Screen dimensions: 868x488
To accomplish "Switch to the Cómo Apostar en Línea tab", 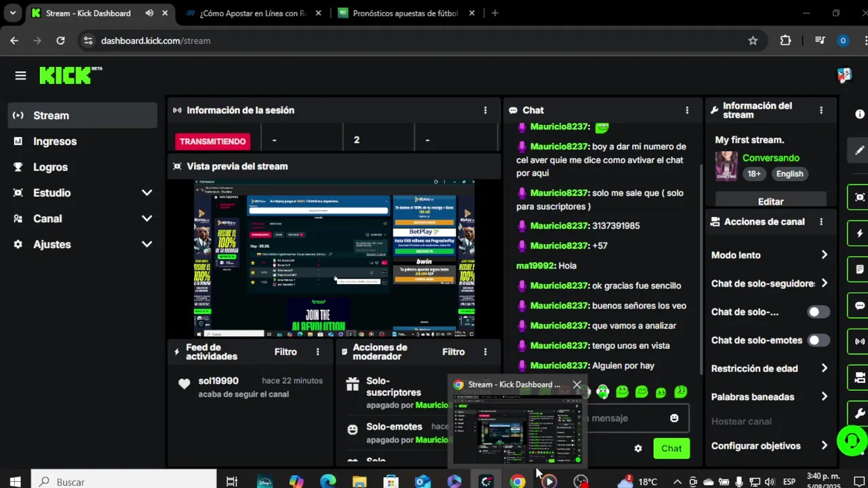I will [254, 13].
